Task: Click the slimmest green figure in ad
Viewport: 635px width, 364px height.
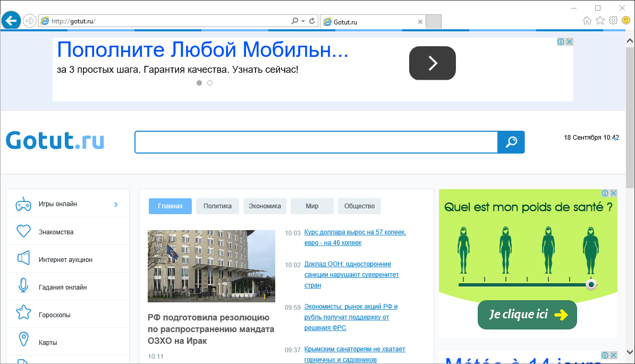Action: pyautogui.click(x=463, y=250)
